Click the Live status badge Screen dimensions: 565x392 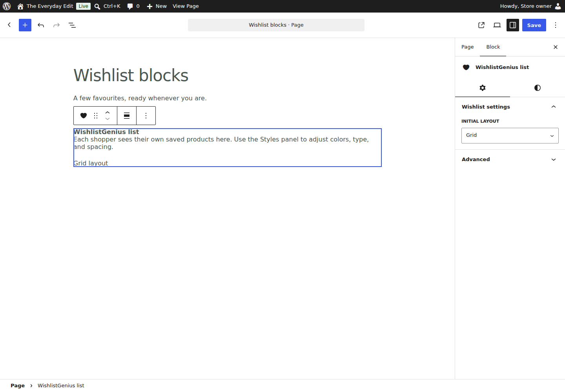pos(83,6)
